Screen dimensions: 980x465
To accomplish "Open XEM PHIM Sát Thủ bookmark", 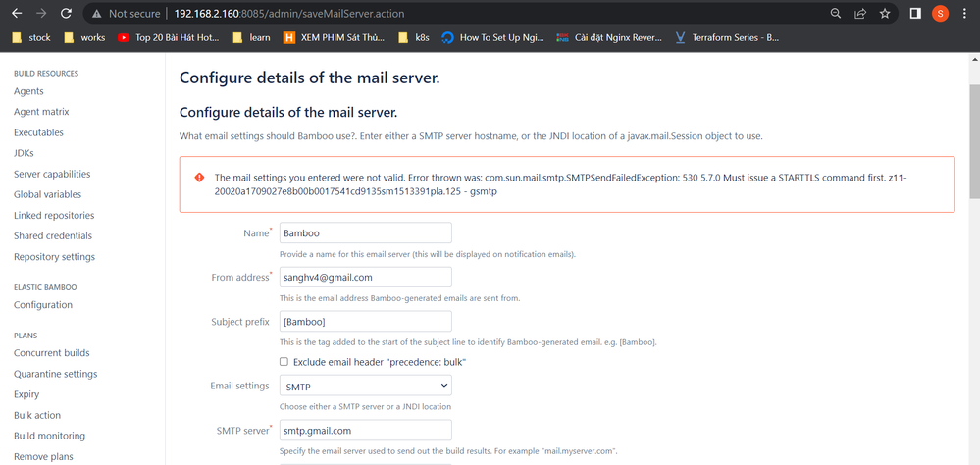I will coord(334,37).
